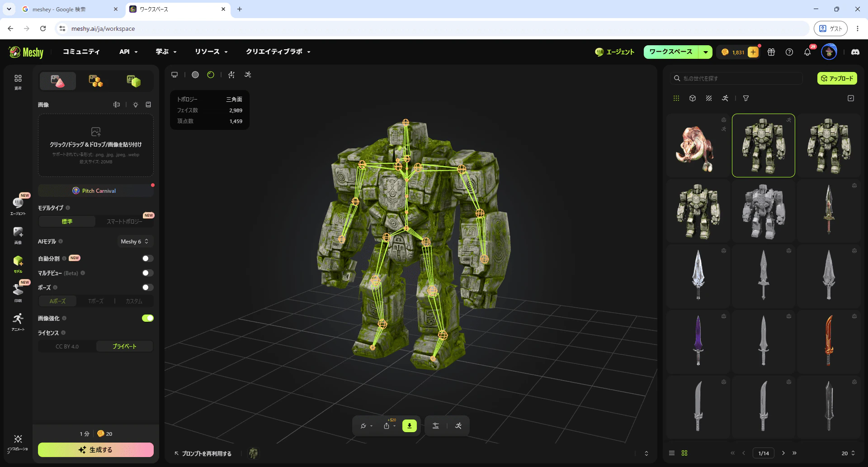Select the スマートトポロジー model type
Image resolution: width=868 pixels, height=467 pixels.
pyautogui.click(x=124, y=221)
